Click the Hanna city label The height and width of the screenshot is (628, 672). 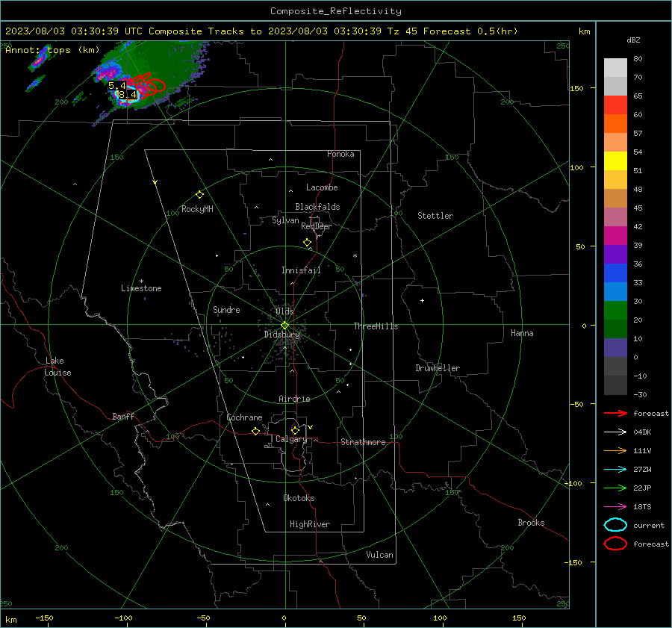[522, 333]
